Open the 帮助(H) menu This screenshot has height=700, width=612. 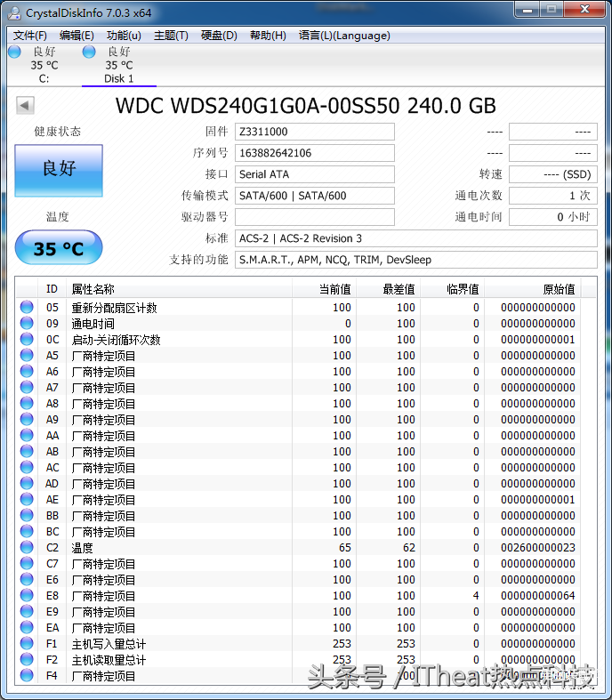pyautogui.click(x=268, y=36)
